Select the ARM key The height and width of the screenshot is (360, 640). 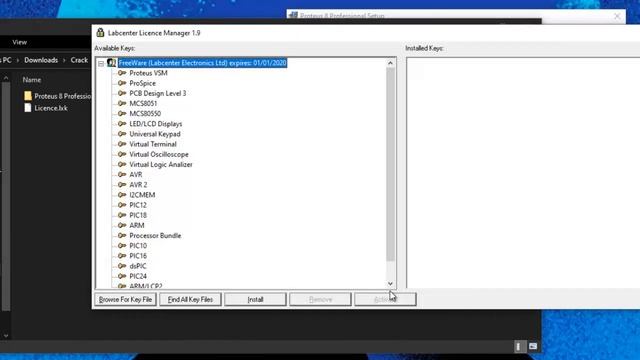tap(137, 225)
